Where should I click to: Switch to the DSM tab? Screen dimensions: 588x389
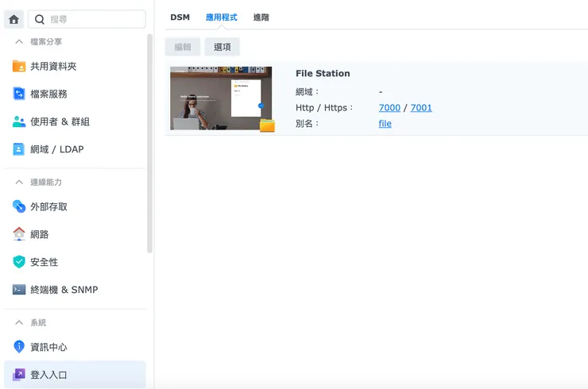(180, 17)
